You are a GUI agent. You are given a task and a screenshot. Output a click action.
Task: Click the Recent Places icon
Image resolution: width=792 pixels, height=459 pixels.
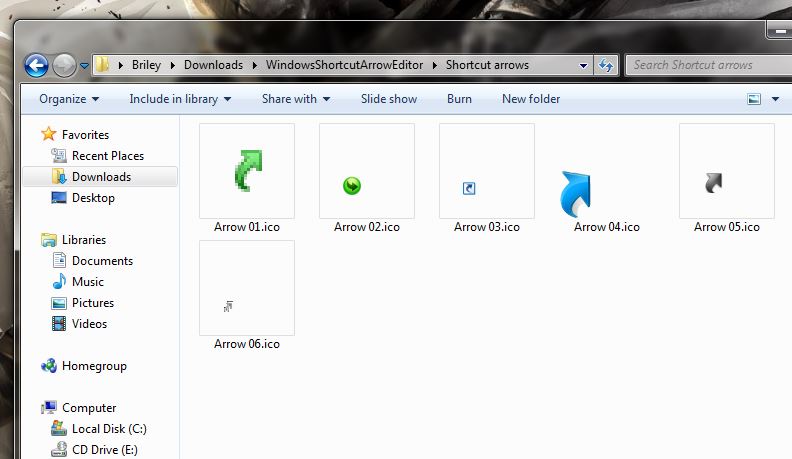[59, 156]
